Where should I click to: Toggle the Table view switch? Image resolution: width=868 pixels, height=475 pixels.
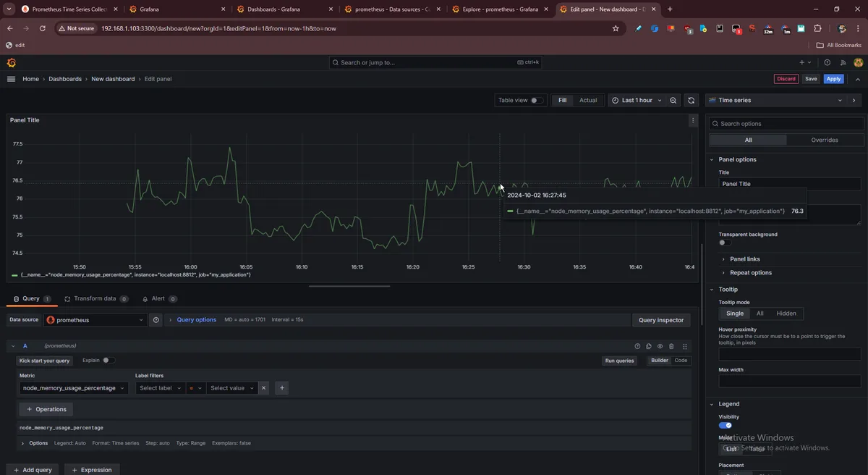click(x=537, y=101)
